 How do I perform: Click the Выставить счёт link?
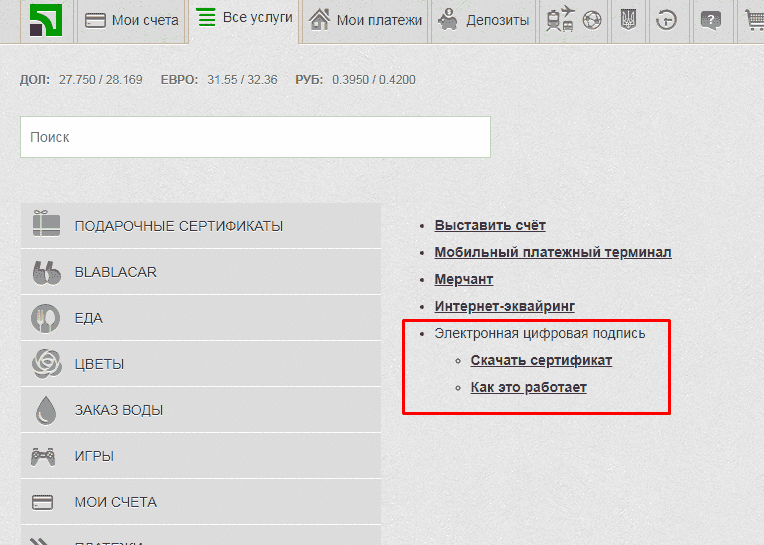tap(490, 225)
